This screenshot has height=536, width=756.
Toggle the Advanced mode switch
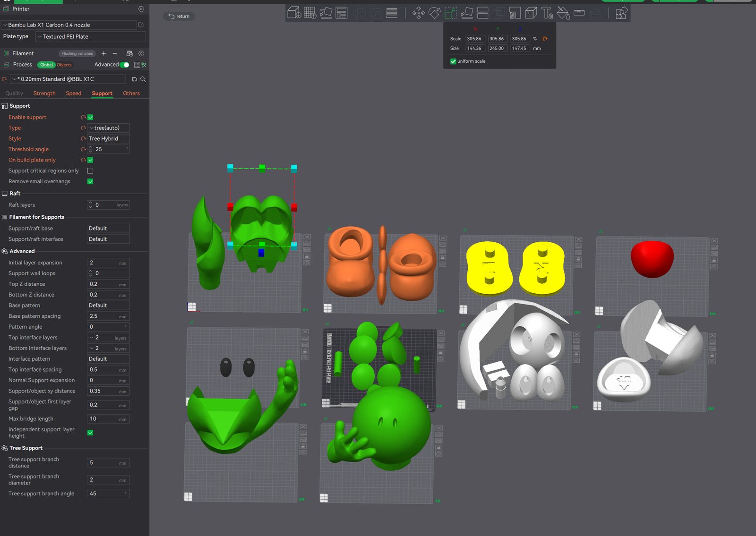[x=124, y=65]
